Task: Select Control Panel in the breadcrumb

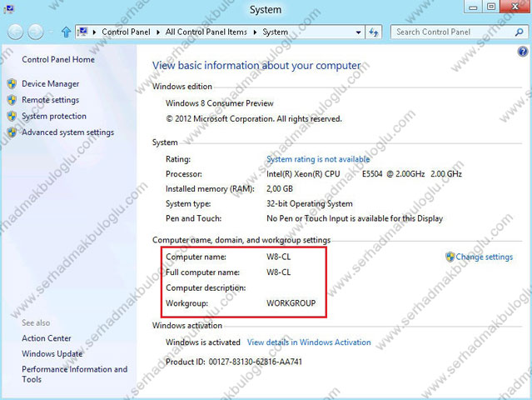Action: (x=126, y=32)
